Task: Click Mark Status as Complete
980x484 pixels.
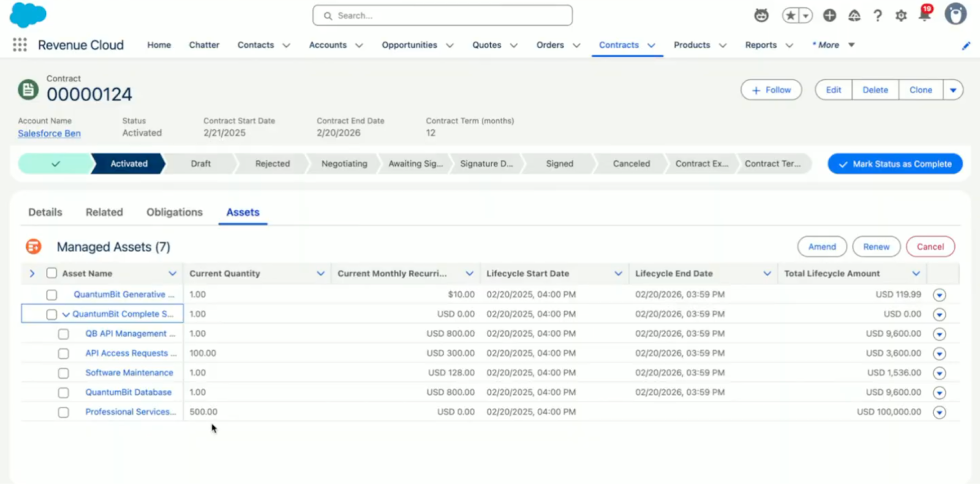Action: pyautogui.click(x=895, y=164)
